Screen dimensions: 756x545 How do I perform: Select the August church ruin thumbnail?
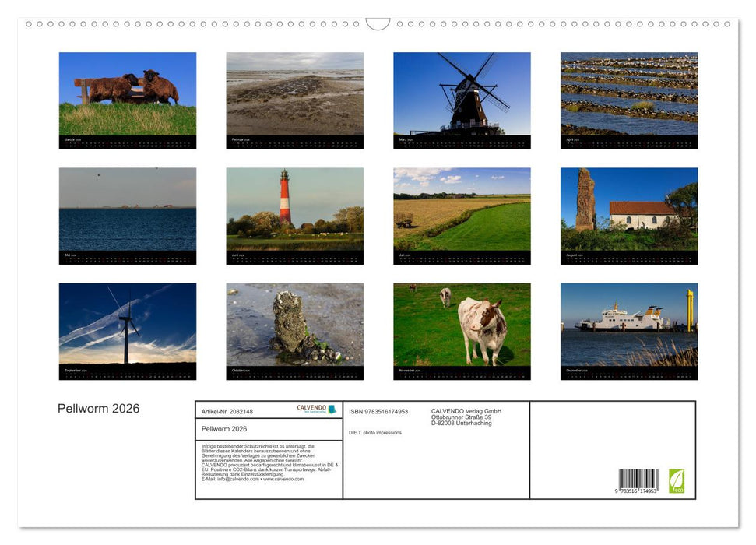[x=629, y=210]
